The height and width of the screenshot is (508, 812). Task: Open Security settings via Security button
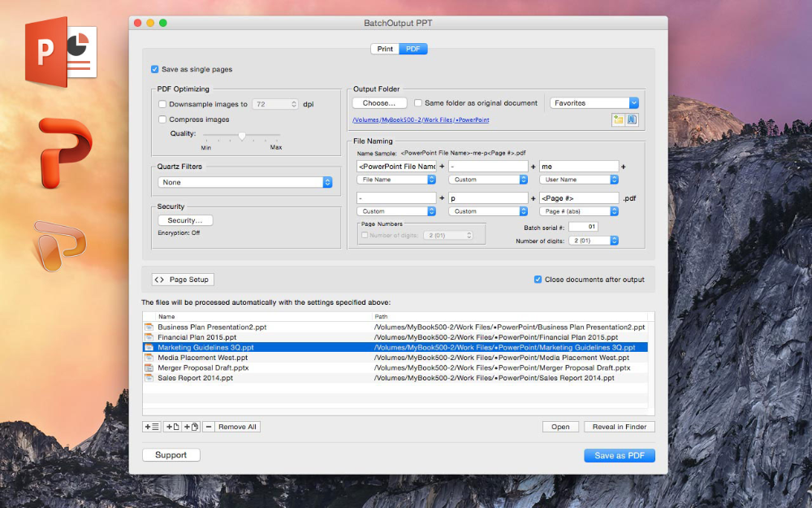(184, 219)
